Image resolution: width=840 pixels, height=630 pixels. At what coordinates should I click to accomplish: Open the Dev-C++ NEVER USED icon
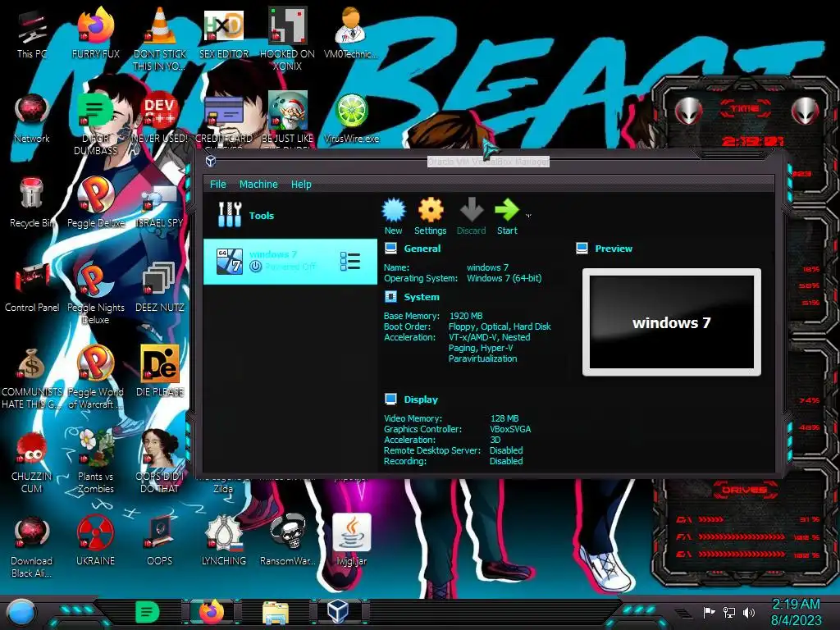pos(160,118)
